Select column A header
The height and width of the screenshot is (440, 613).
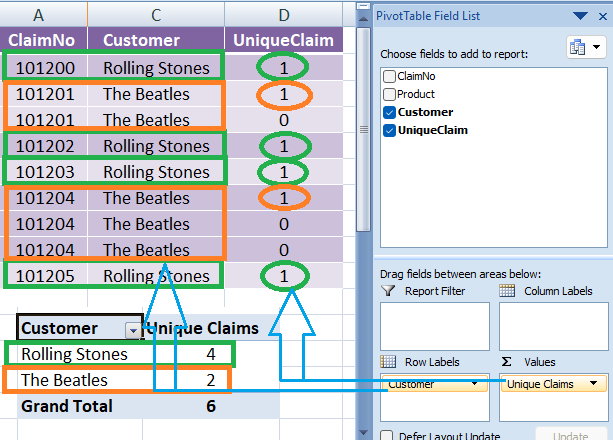click(x=43, y=14)
